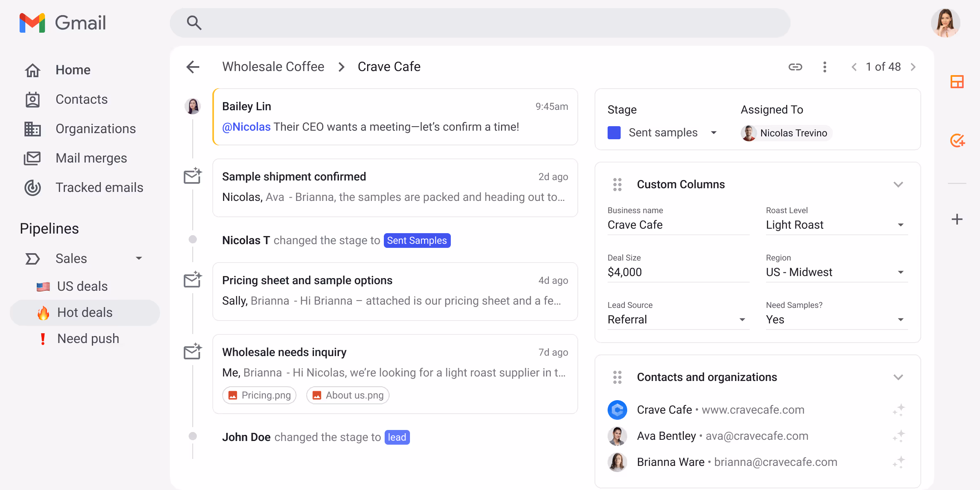Open the board layout panel icon
Screen dimensions: 980x490
(x=957, y=82)
